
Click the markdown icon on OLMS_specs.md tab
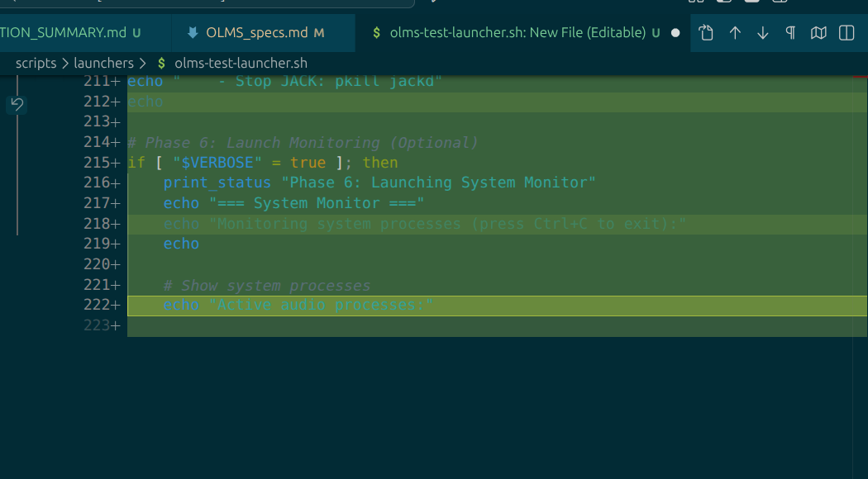tap(193, 33)
